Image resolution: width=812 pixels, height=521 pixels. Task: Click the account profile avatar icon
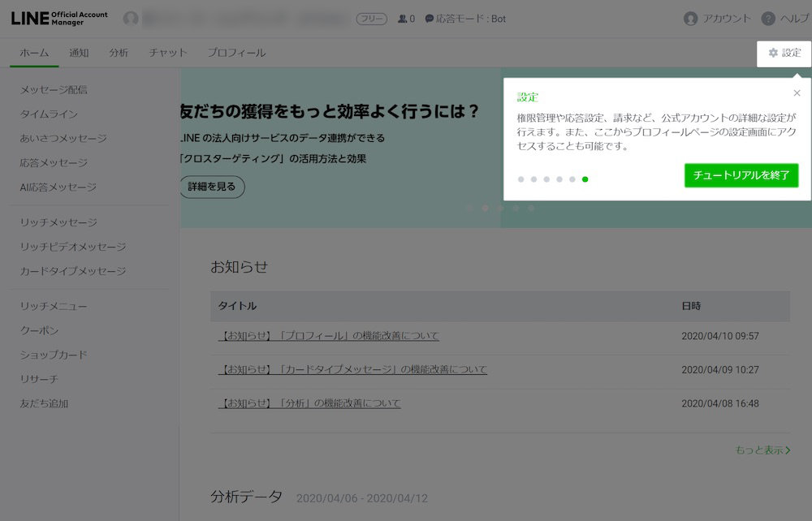(131, 19)
